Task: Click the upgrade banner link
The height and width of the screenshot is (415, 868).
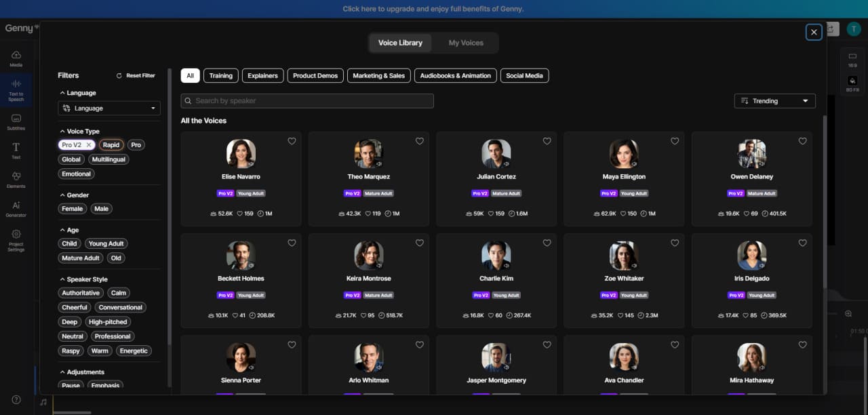Action: click(x=433, y=9)
